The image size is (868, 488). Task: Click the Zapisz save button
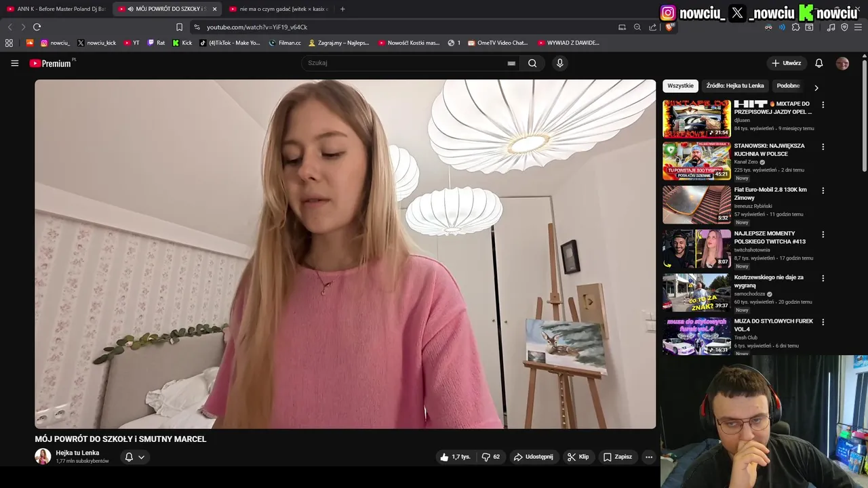click(617, 457)
